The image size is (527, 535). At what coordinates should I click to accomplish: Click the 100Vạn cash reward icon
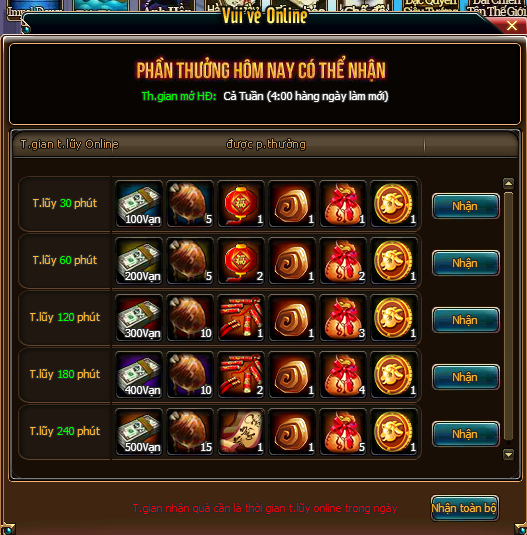click(139, 204)
